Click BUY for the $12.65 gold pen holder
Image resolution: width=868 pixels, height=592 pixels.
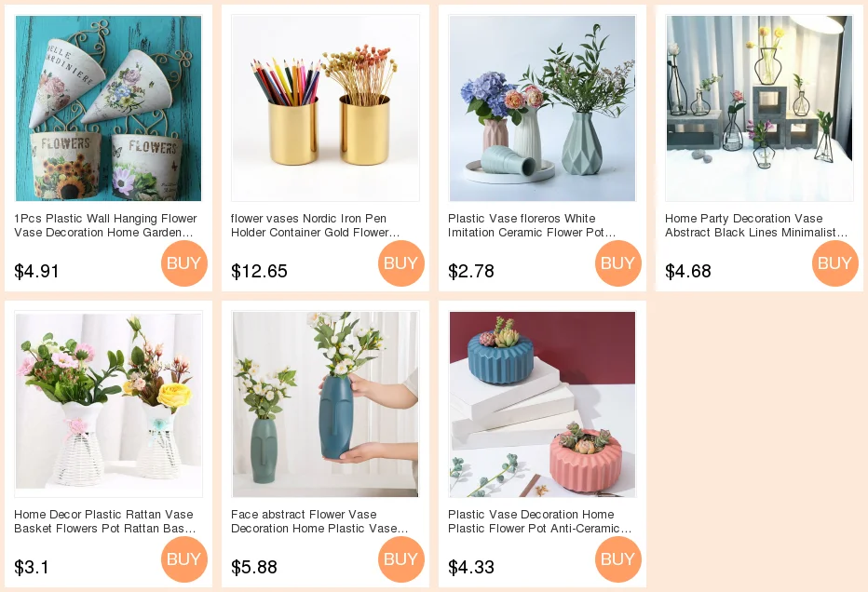401,263
